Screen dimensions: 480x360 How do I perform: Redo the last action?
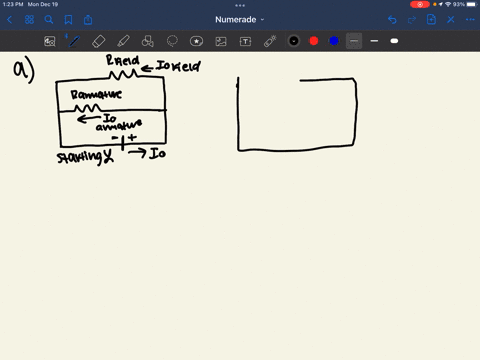412,20
